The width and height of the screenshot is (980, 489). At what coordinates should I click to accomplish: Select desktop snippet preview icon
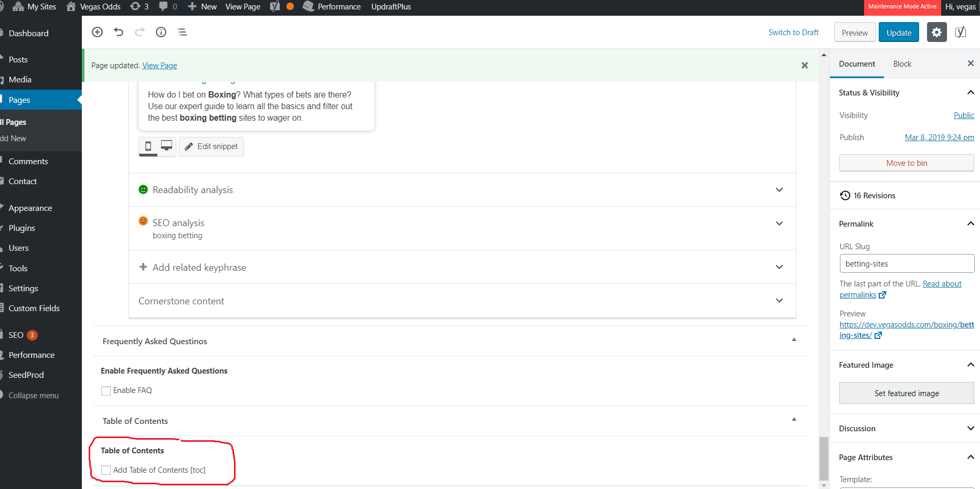166,146
